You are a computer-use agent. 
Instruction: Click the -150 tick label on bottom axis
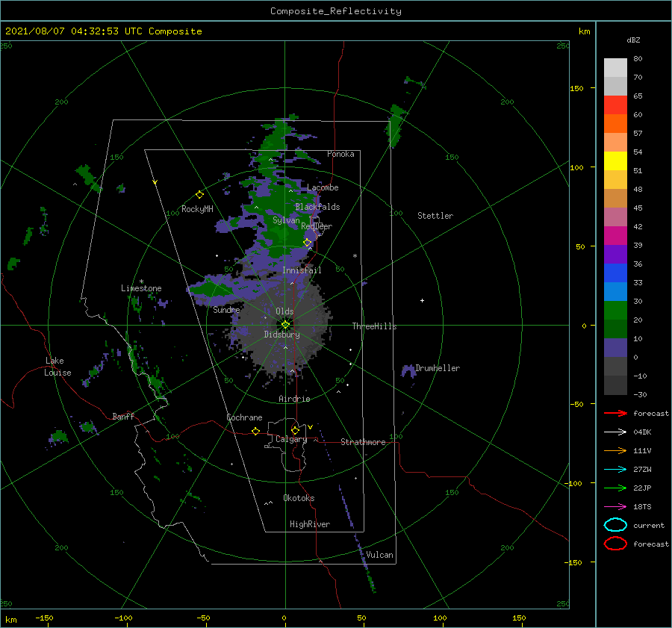click(x=45, y=618)
